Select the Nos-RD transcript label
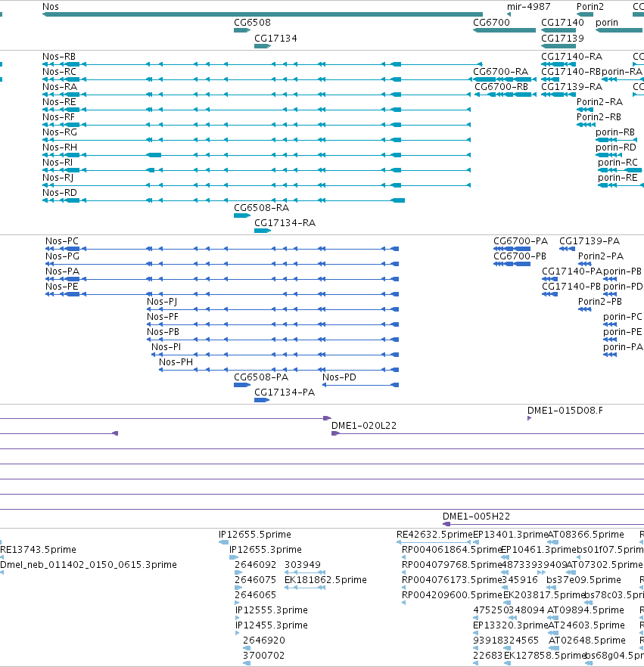Viewport: 644px width, 667px height. 60,193
